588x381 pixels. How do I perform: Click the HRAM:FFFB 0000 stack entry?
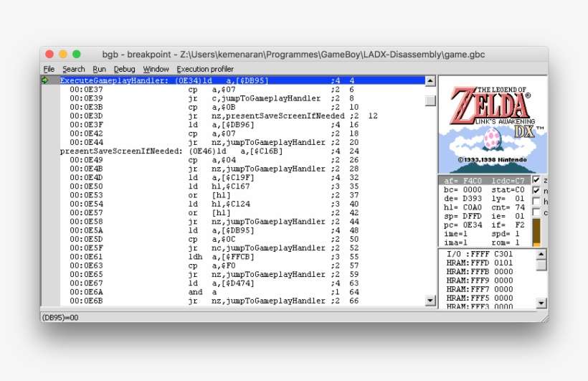480,272
